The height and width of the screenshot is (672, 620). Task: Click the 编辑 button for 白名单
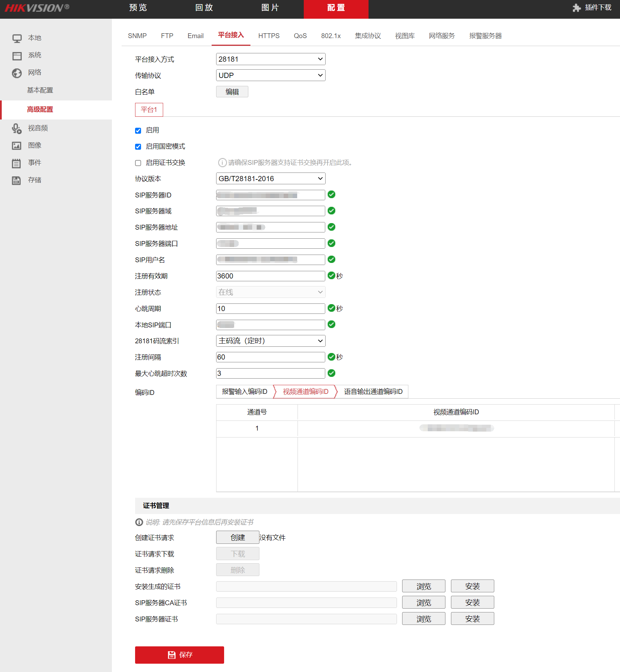click(232, 92)
